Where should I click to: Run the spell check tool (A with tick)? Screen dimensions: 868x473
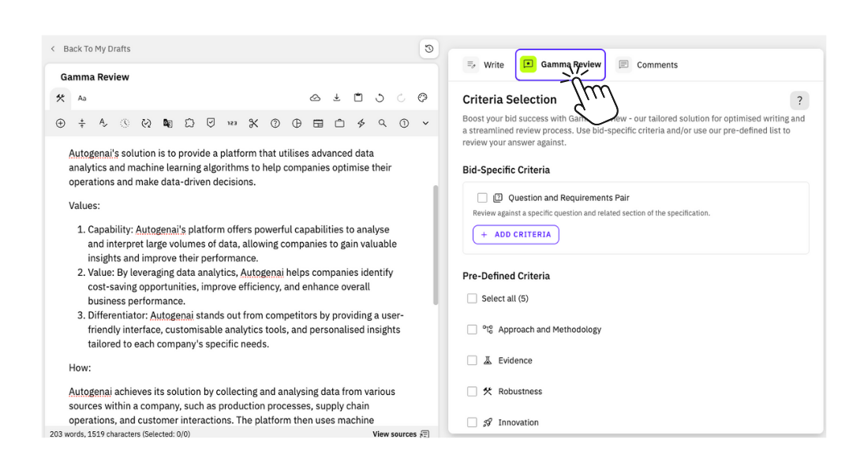(x=103, y=123)
